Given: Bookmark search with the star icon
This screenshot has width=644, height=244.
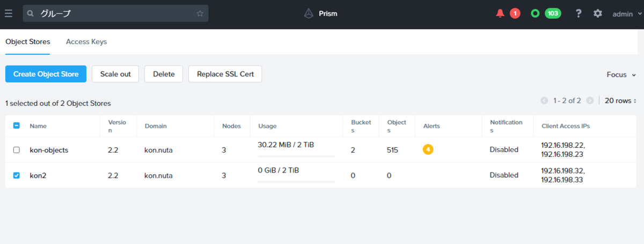Looking at the screenshot, I should [x=200, y=13].
